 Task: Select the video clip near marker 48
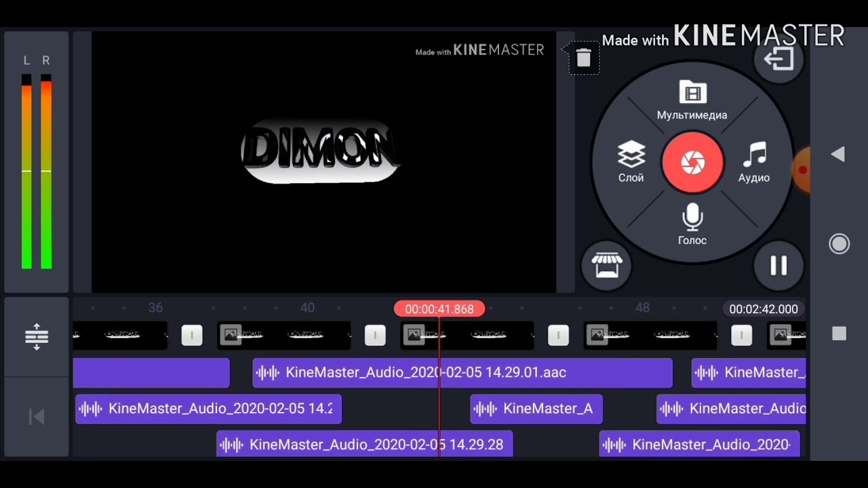point(650,335)
